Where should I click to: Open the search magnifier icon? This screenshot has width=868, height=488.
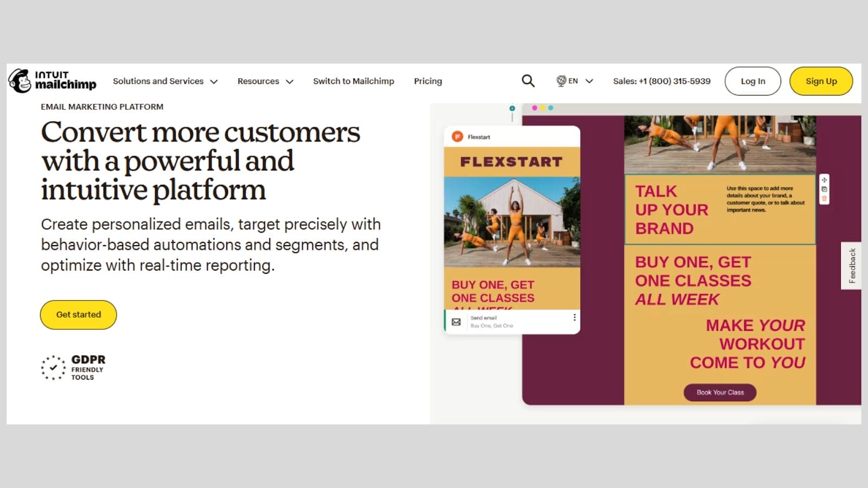pyautogui.click(x=528, y=81)
